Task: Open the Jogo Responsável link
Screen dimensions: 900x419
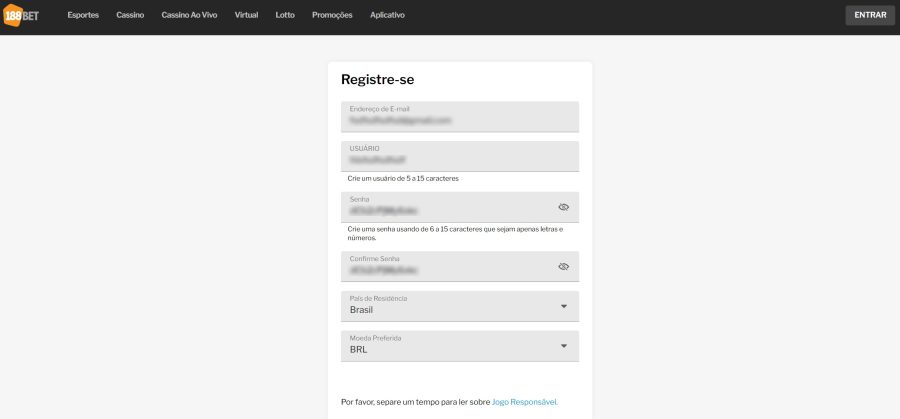Action: pos(525,401)
